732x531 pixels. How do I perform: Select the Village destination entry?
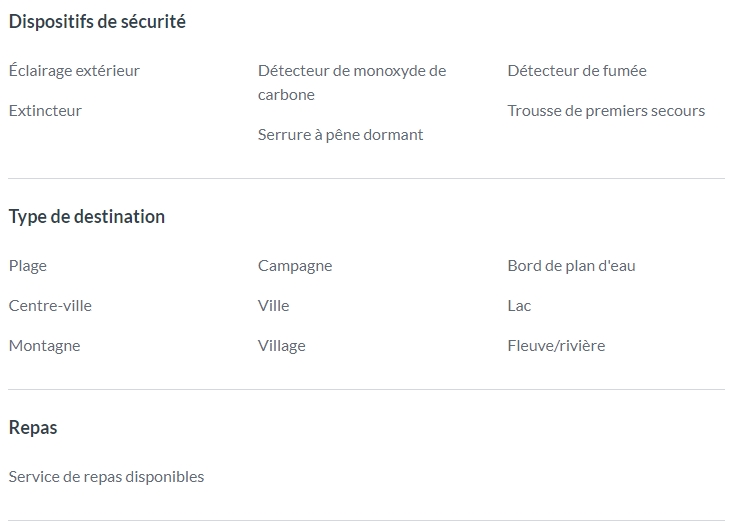[282, 346]
